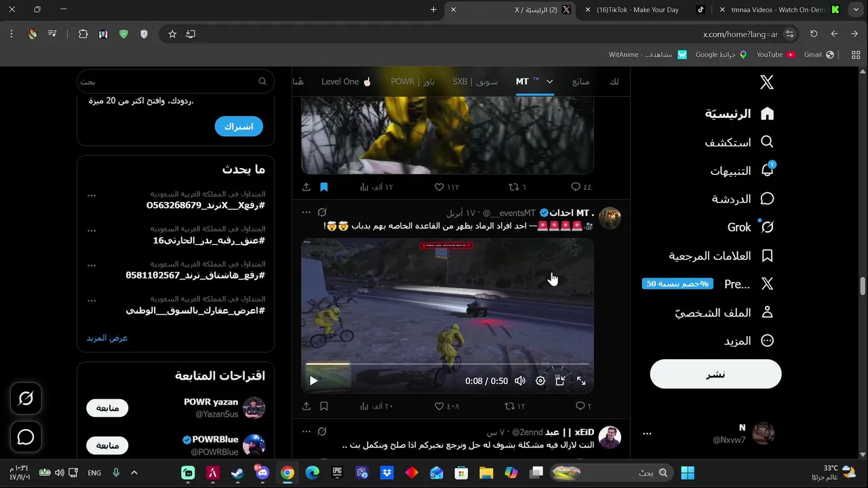Open العلامات المرجعية bookmarks page
The image size is (868, 488).
(x=722, y=256)
